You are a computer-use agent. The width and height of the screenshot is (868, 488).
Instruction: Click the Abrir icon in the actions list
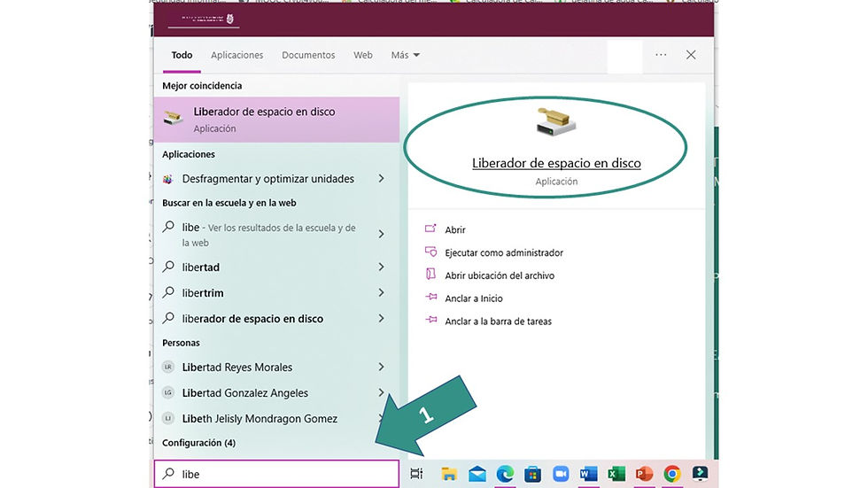(430, 229)
